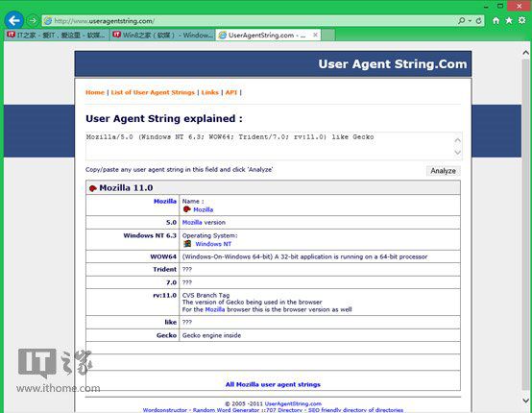Click the browser Back arrow button

point(13,21)
